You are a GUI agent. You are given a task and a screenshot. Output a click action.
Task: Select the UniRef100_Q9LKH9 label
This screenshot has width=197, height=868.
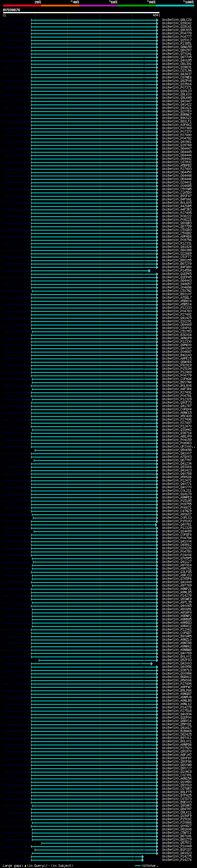point(177,98)
